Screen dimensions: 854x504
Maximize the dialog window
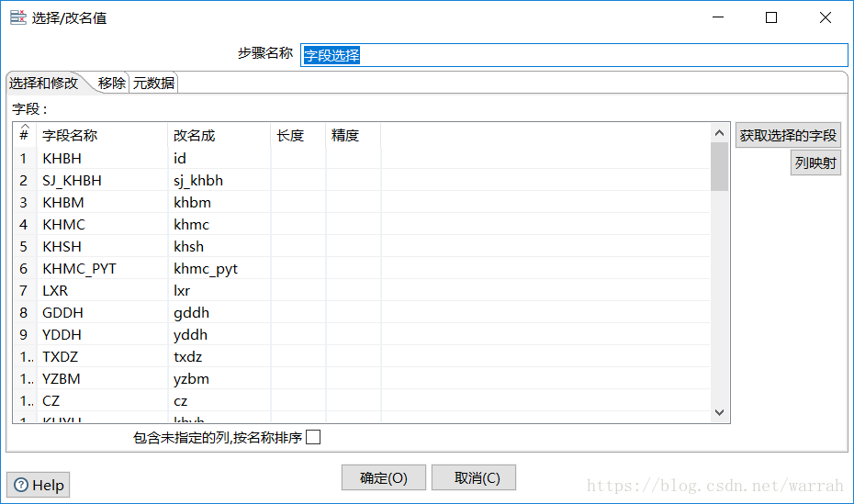click(771, 17)
